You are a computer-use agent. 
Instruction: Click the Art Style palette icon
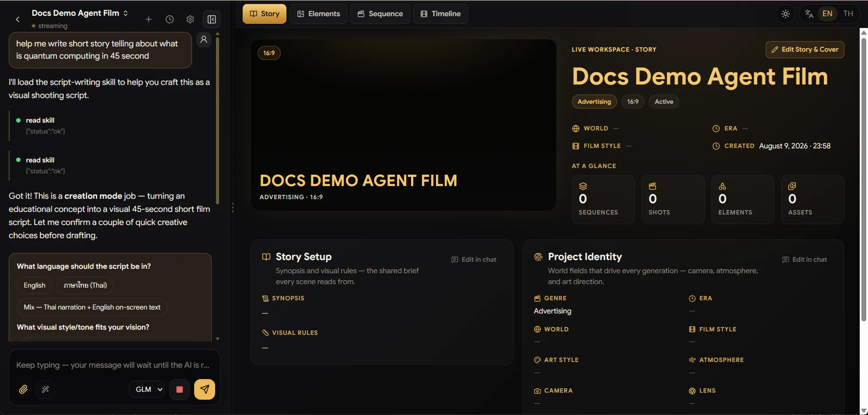coord(537,360)
